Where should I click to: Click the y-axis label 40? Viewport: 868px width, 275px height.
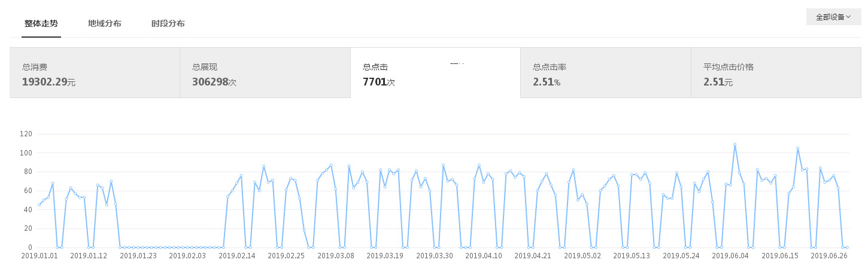tap(27, 210)
